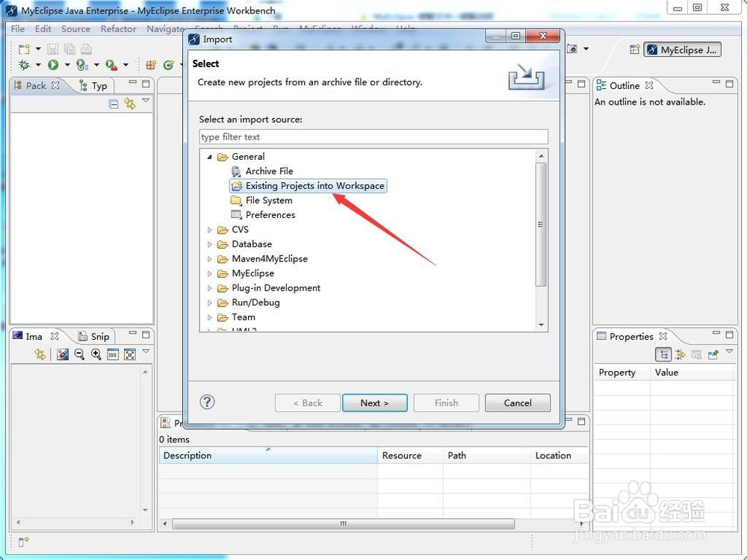
Task: Click the Next > button
Action: 374,403
